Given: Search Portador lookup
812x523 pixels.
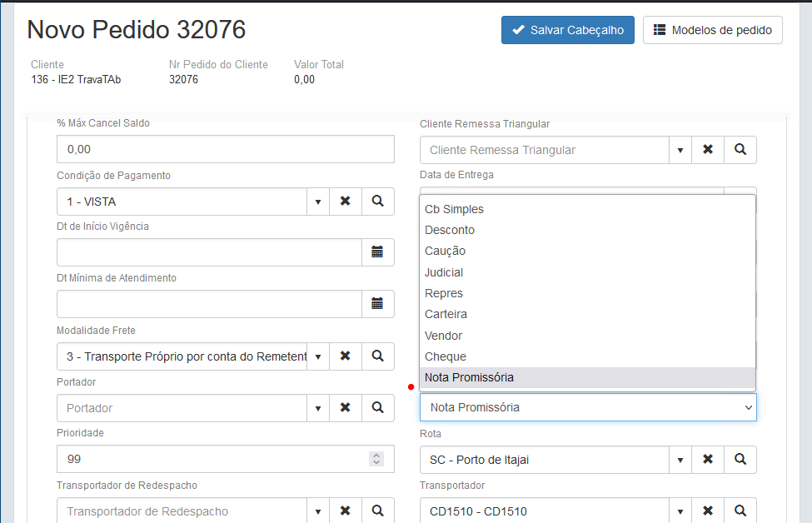Looking at the screenshot, I should coord(378,408).
